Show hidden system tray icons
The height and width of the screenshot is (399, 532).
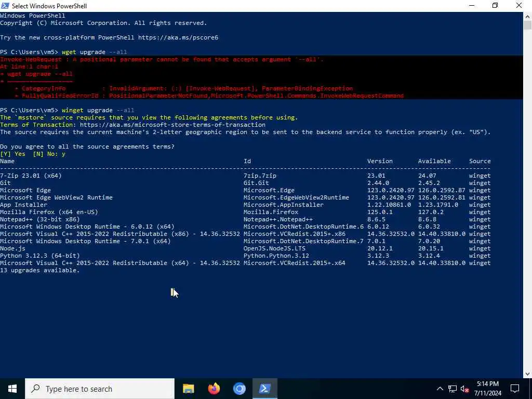pos(440,389)
